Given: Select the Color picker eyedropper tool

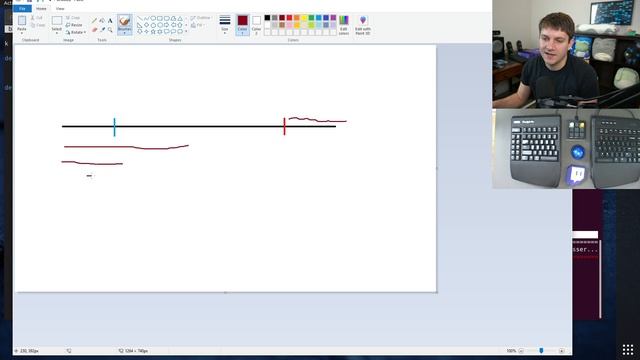Looking at the screenshot, I should 102,30.
